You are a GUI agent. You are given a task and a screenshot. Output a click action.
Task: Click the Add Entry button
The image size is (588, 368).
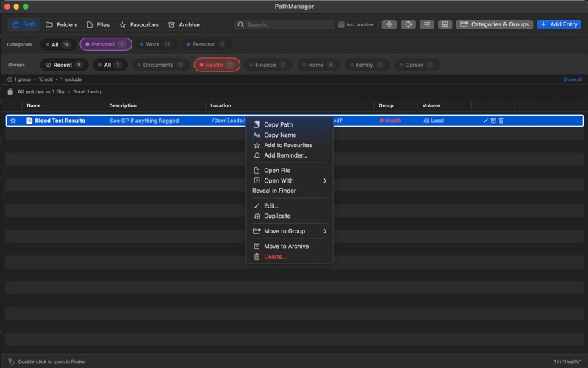tap(559, 24)
